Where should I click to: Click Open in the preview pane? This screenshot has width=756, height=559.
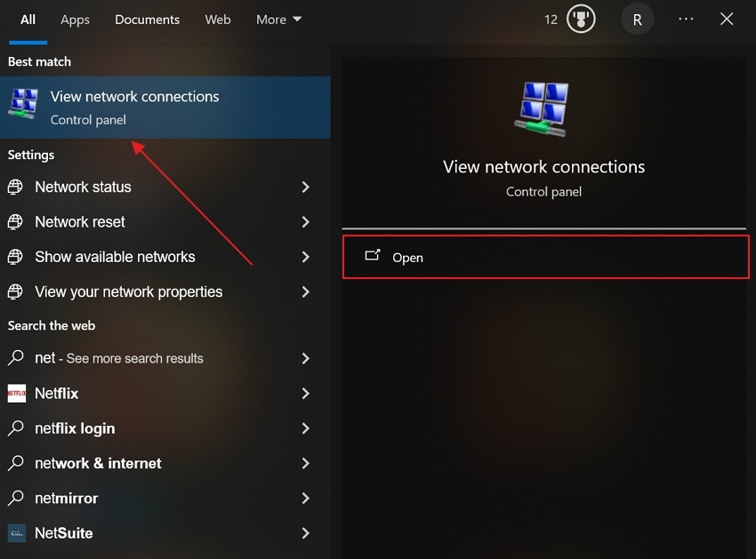[x=546, y=257]
